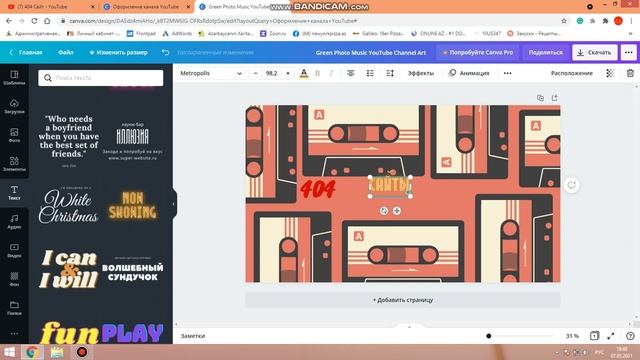The image size is (640, 360).
Task: Bookmark this page with star icon
Action: tap(564, 21)
